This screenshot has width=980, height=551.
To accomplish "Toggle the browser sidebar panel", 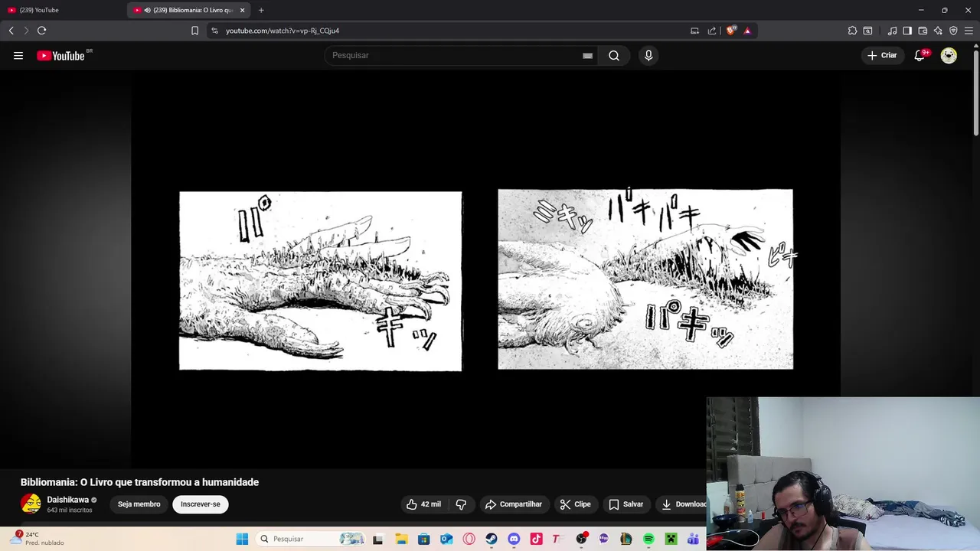I will tap(907, 31).
